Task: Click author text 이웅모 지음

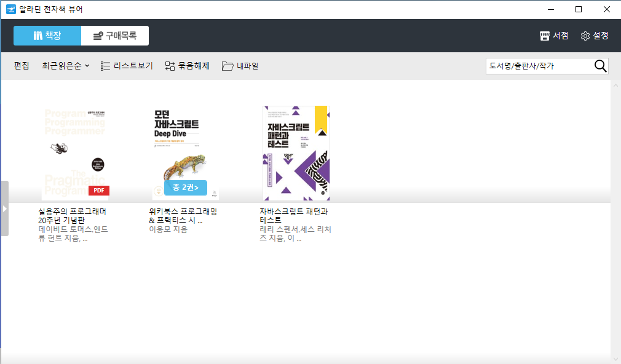Action: coord(168,229)
